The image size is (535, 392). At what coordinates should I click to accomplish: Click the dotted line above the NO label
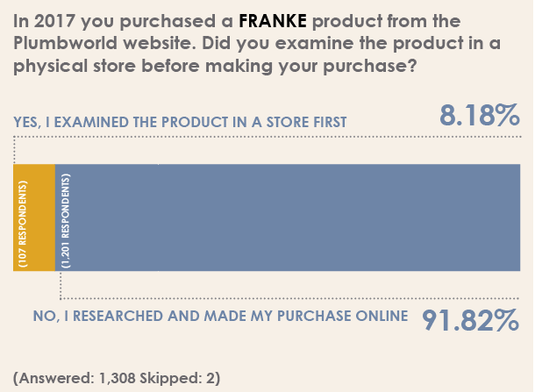click(289, 298)
